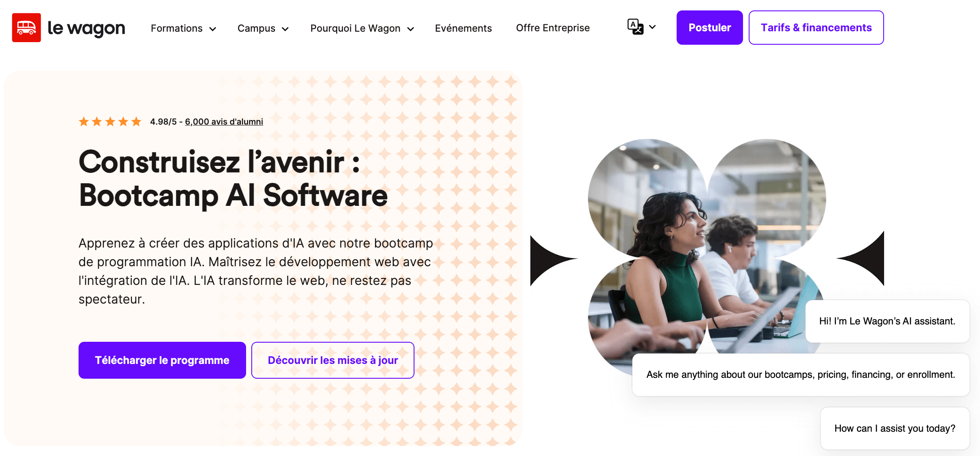Expand the Pourquoi Le Wagon chevron

pyautogui.click(x=411, y=29)
